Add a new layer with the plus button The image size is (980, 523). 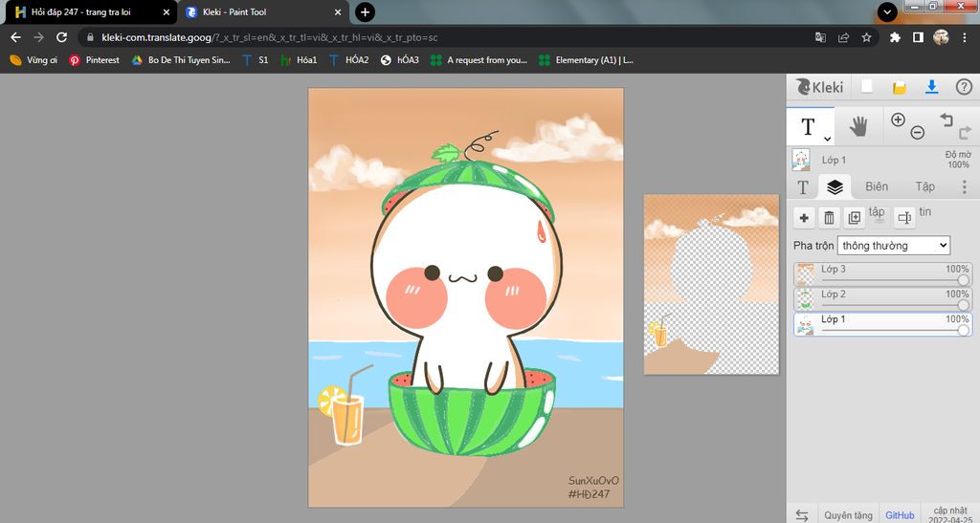coord(804,218)
